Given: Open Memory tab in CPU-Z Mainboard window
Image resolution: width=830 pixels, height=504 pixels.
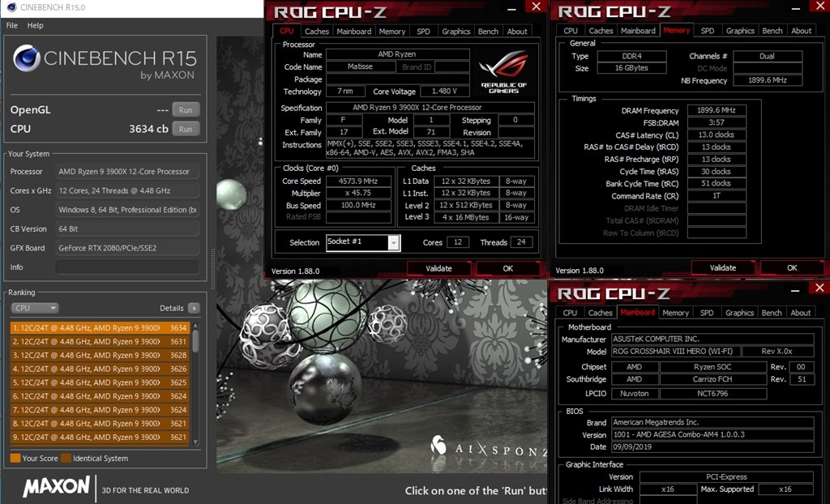Looking at the screenshot, I should click(x=676, y=313).
